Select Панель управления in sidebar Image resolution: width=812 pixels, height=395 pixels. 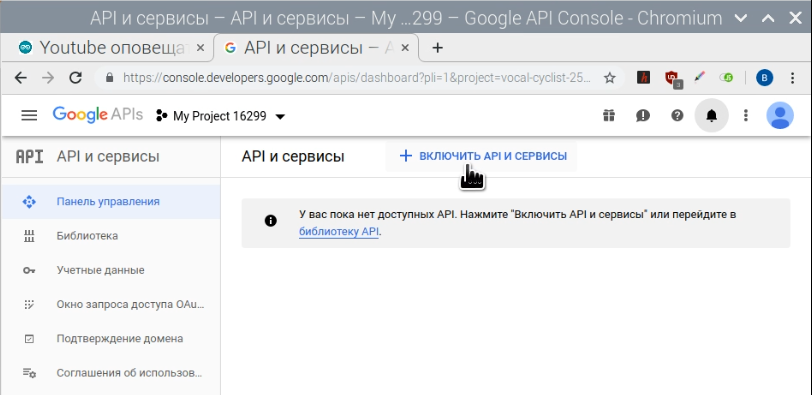pyautogui.click(x=110, y=201)
